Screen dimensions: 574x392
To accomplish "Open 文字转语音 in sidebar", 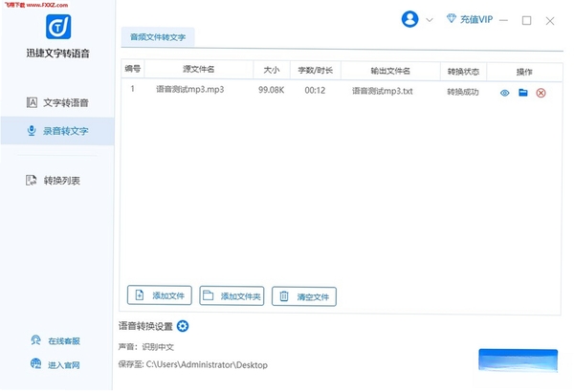I will [x=57, y=102].
